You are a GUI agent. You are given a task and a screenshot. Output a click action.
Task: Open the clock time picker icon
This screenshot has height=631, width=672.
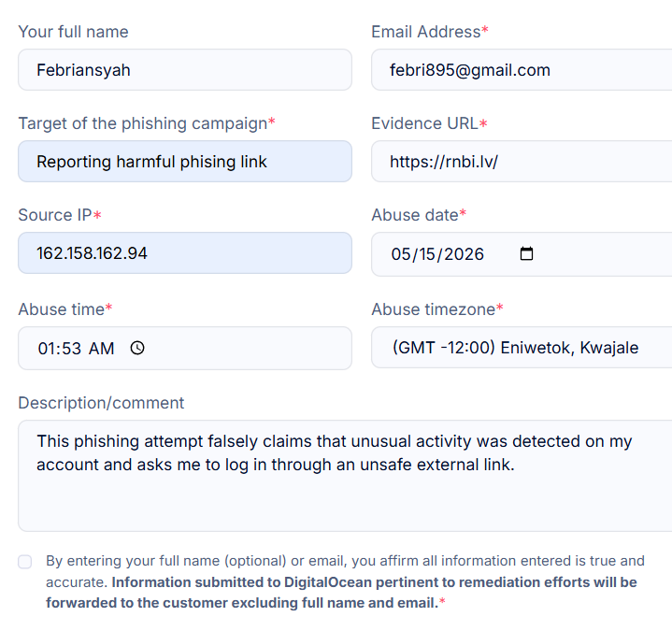(x=137, y=348)
